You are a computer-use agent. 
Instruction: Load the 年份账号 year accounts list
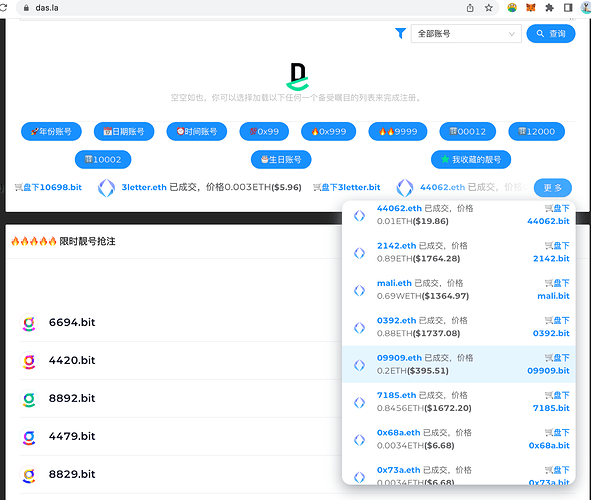tap(51, 131)
